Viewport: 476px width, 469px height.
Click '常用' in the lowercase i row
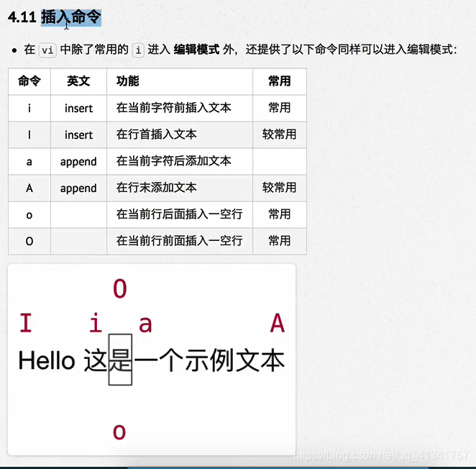pos(280,108)
